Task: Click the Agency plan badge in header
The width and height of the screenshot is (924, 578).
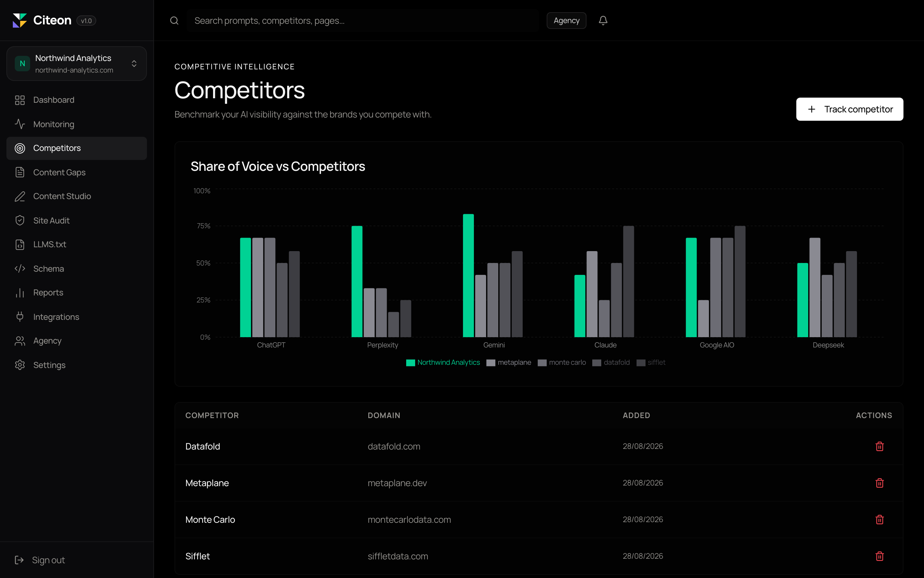Action: tap(566, 21)
